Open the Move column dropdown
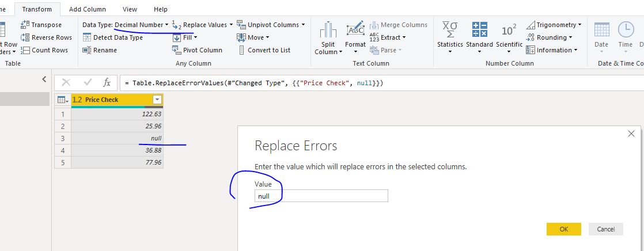Screen dimensions: 644x251 [x=253, y=37]
